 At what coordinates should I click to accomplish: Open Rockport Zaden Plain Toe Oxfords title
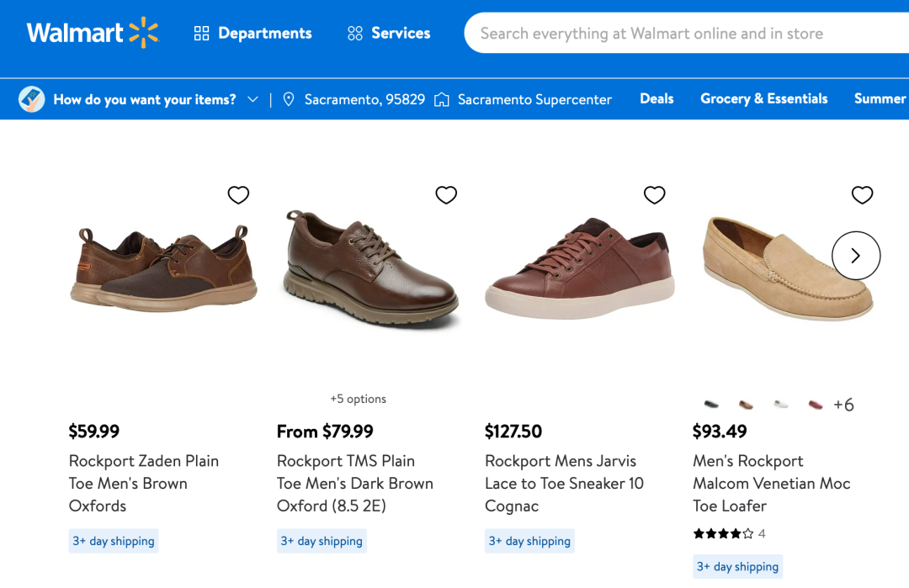pyautogui.click(x=144, y=483)
